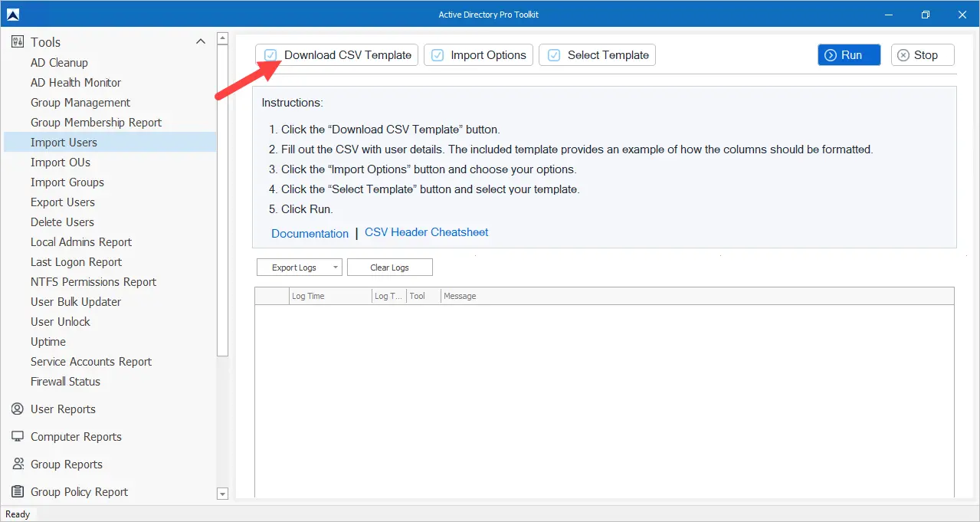Sort by Log Time column header
980x522 pixels.
(x=330, y=296)
